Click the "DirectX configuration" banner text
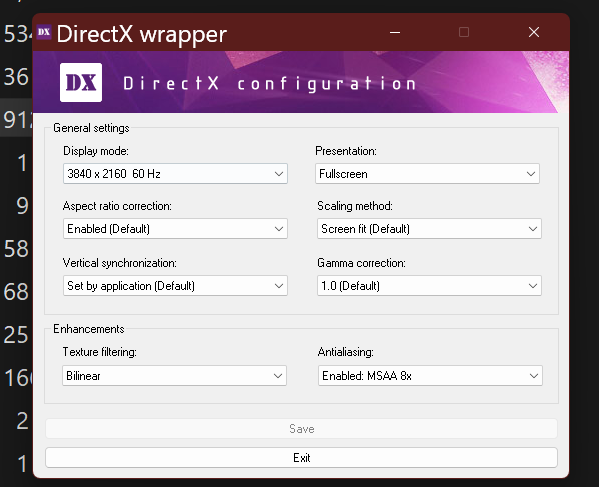The width and height of the screenshot is (599, 487). pos(269,84)
